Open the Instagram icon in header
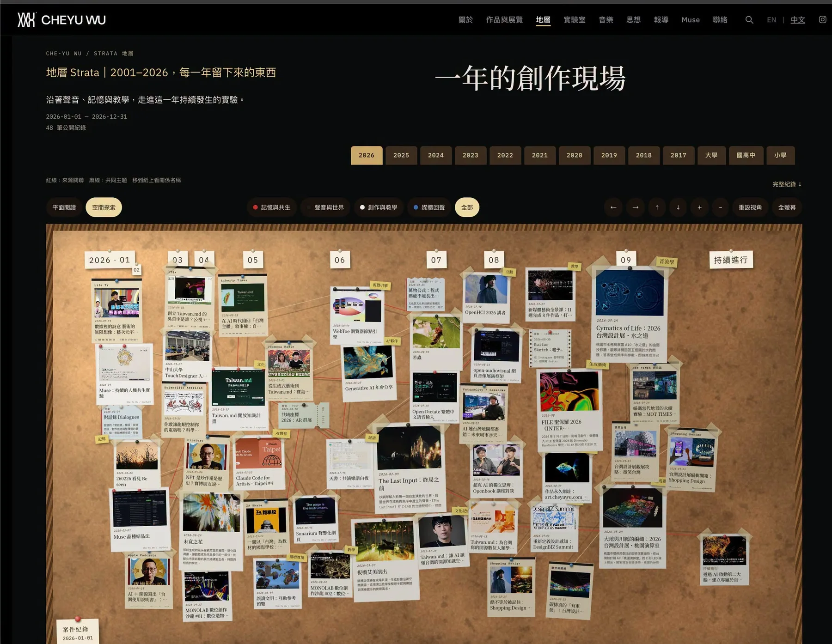This screenshot has height=644, width=832. coord(823,19)
